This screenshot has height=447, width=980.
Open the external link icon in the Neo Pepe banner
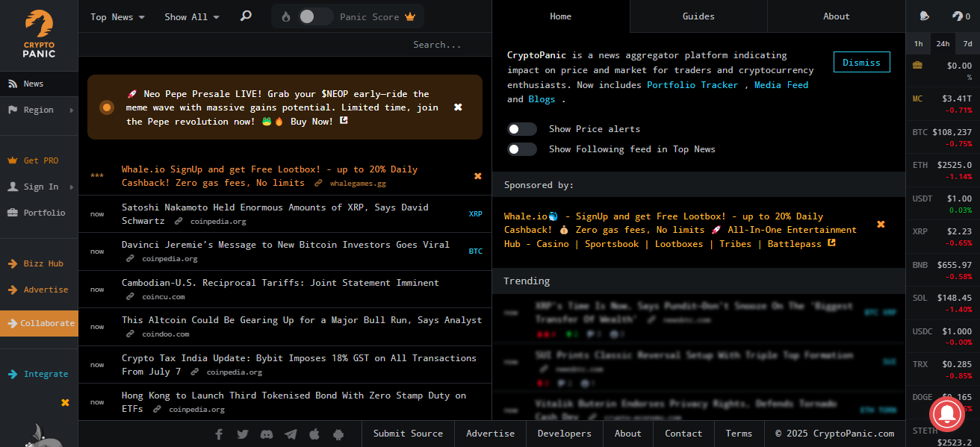[344, 121]
